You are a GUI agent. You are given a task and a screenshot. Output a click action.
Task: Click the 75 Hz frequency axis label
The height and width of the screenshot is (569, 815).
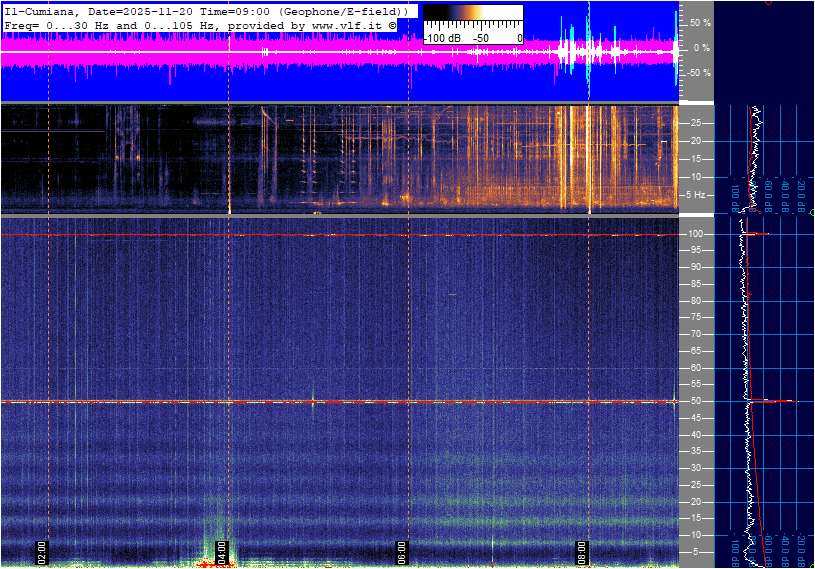coord(697,317)
